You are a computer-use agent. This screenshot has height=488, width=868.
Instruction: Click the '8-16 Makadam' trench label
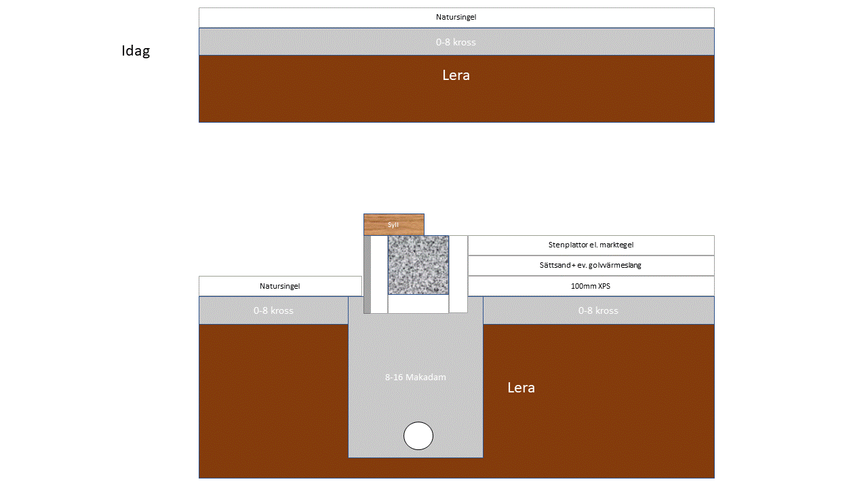(x=416, y=377)
